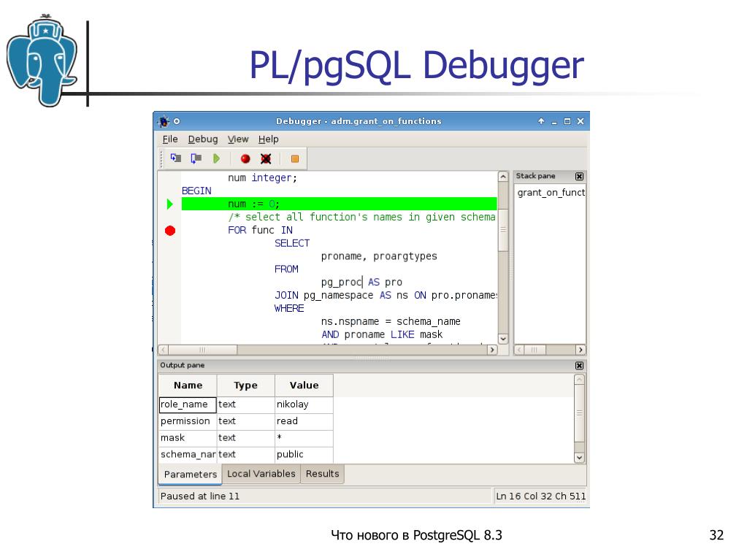Viewport: 747px width, 560px height.
Task: Click the Stack pane scroll-right arrow
Action: coord(581,350)
